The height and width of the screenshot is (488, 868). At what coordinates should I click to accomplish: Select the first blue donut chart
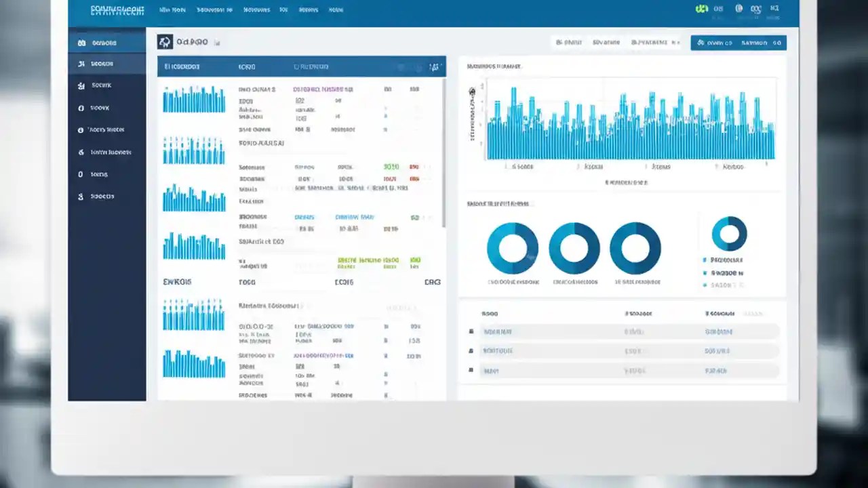click(512, 249)
